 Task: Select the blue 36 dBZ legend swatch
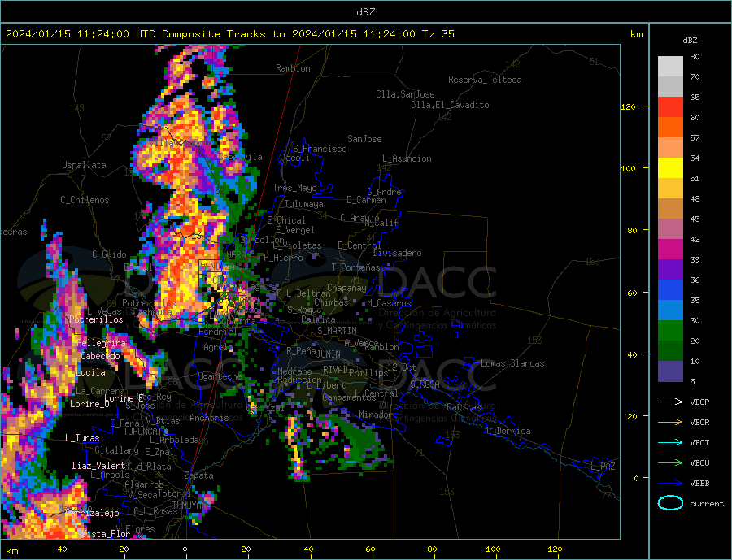[670, 290]
